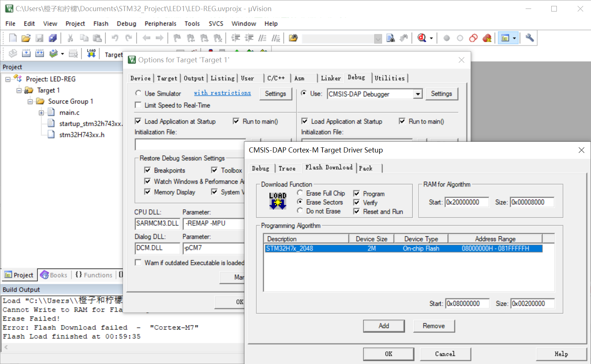Click OK in Target Driver Setup
This screenshot has width=591, height=364.
(389, 354)
